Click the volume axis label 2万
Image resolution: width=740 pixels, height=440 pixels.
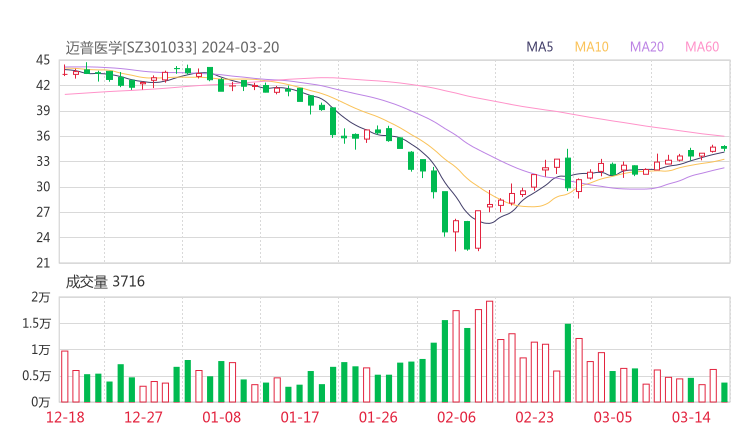41,297
